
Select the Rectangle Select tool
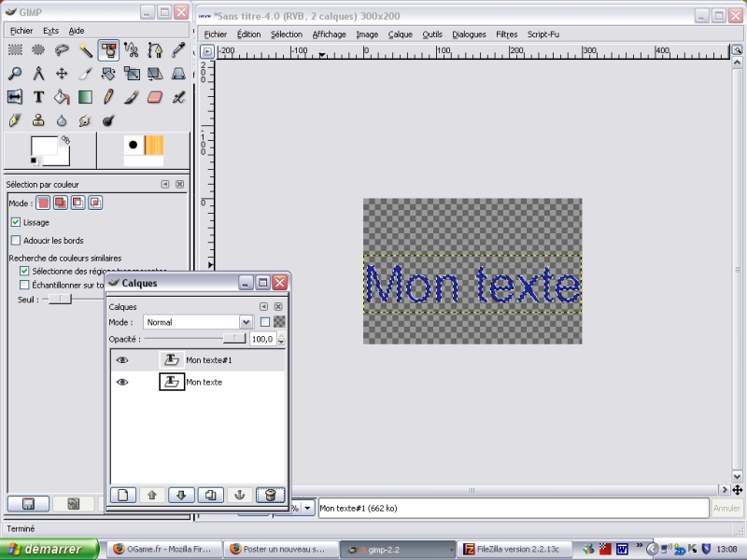tap(15, 50)
